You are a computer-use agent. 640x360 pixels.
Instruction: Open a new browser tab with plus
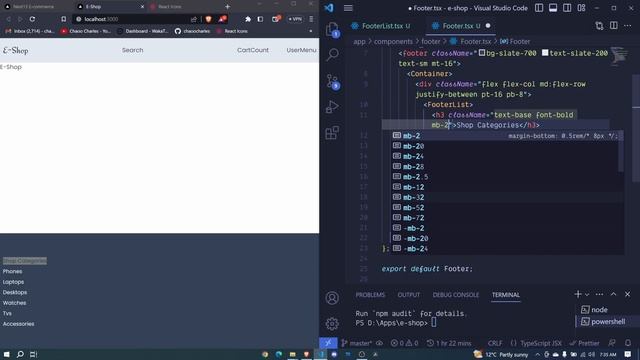pos(227,7)
